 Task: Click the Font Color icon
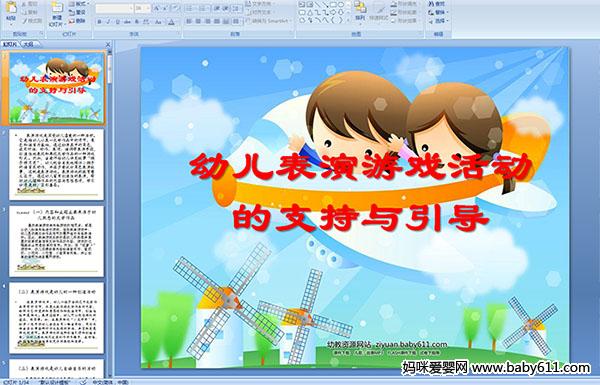pos(172,22)
